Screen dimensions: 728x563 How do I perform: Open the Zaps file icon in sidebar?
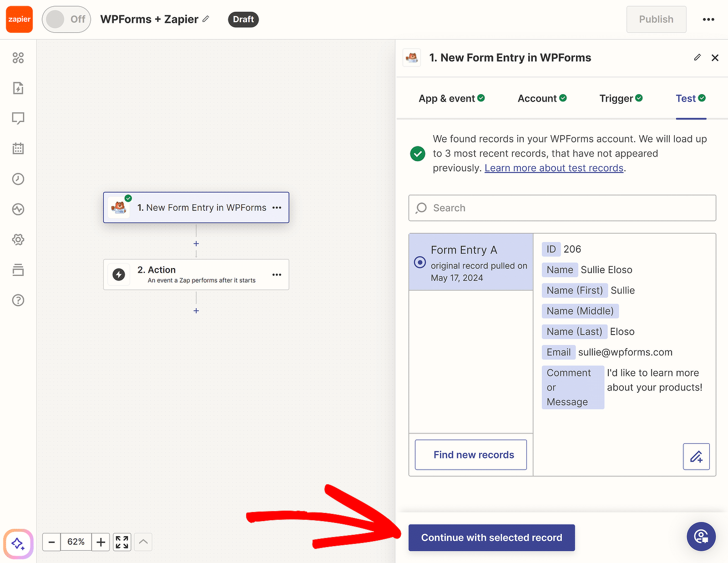click(18, 88)
